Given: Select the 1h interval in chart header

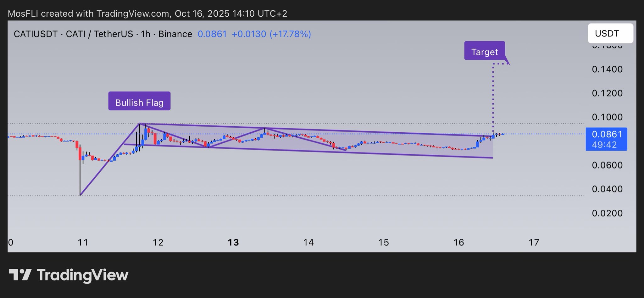Looking at the screenshot, I should (x=146, y=34).
